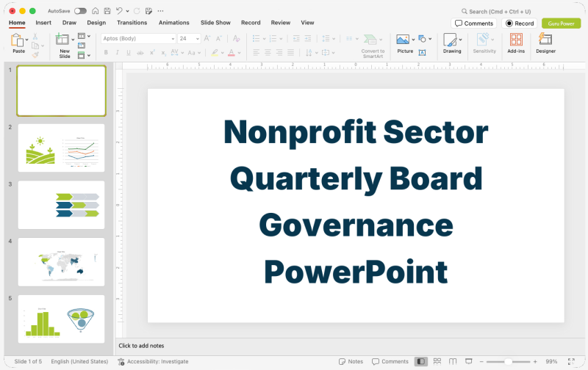Click the Paste clipboard icon
The image size is (588, 370).
17,40
